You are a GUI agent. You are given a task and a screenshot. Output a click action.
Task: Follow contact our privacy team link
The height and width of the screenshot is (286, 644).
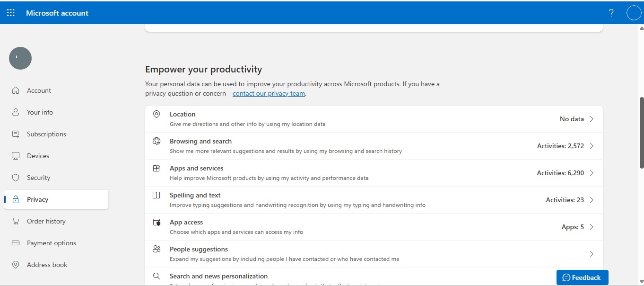click(269, 93)
